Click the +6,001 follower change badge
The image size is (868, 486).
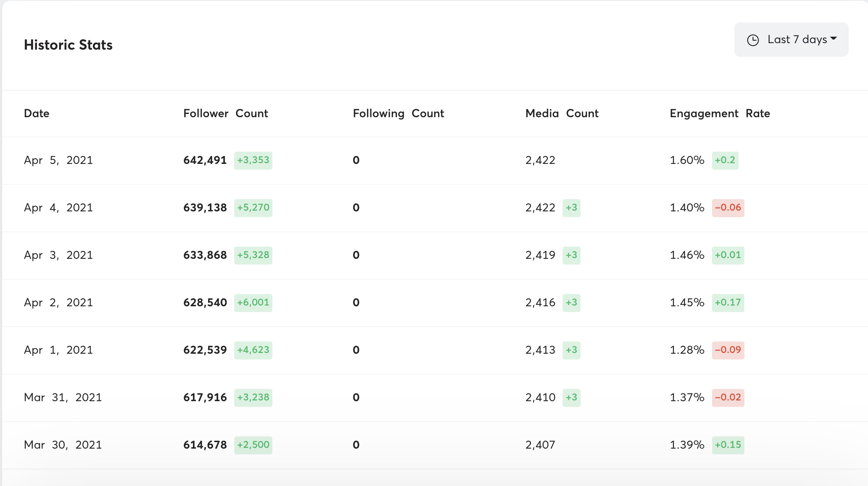click(253, 303)
